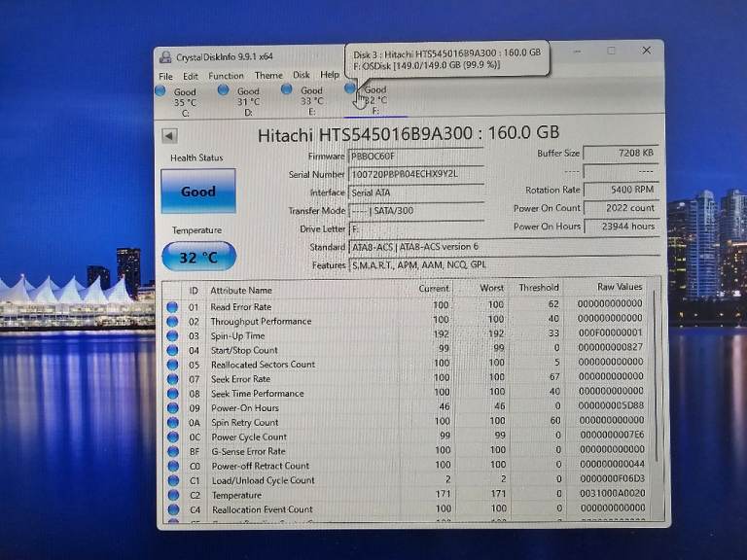Click the status icon for Spin-Up Time
The height and width of the screenshot is (560, 747).
(172, 335)
